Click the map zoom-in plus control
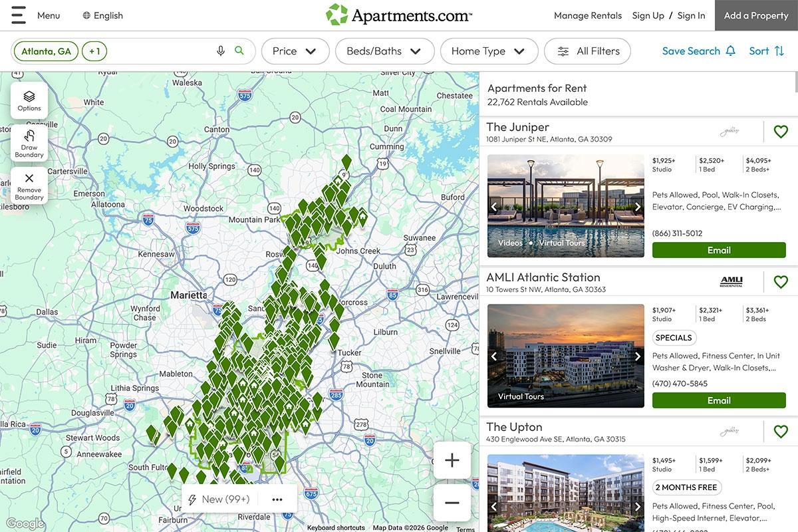This screenshot has height=532, width=798. coord(452,460)
